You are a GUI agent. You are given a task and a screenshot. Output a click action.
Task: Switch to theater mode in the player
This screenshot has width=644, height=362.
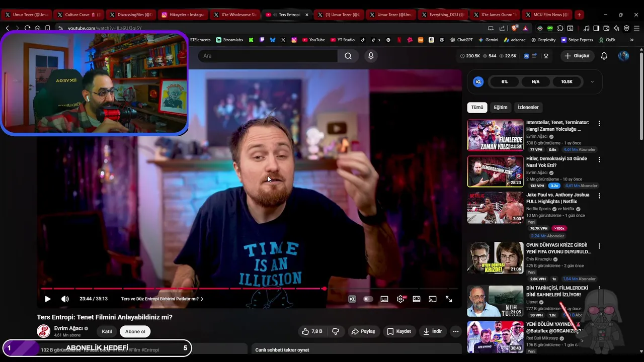pyautogui.click(x=417, y=299)
